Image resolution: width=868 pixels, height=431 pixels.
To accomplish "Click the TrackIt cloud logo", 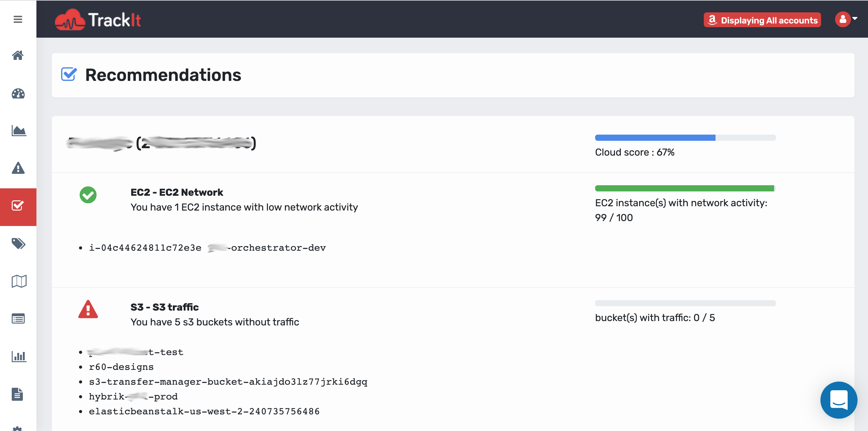I will pos(98,19).
